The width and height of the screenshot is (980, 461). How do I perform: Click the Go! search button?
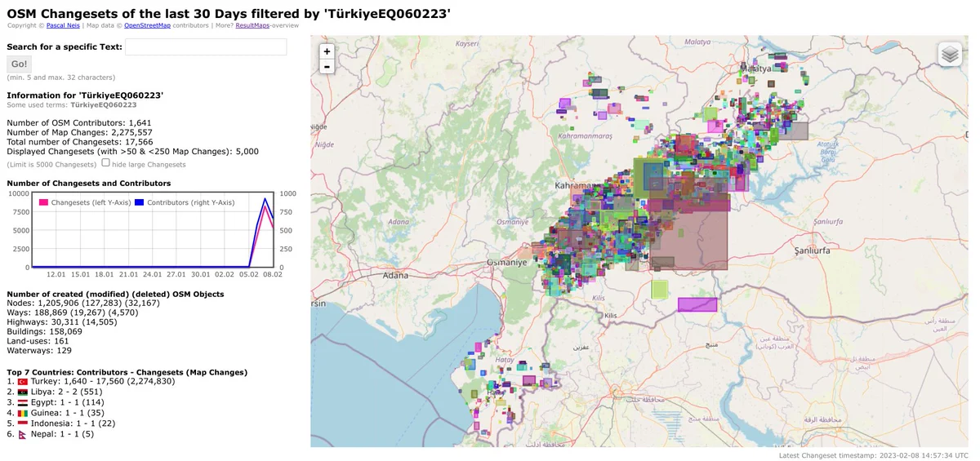pos(19,64)
